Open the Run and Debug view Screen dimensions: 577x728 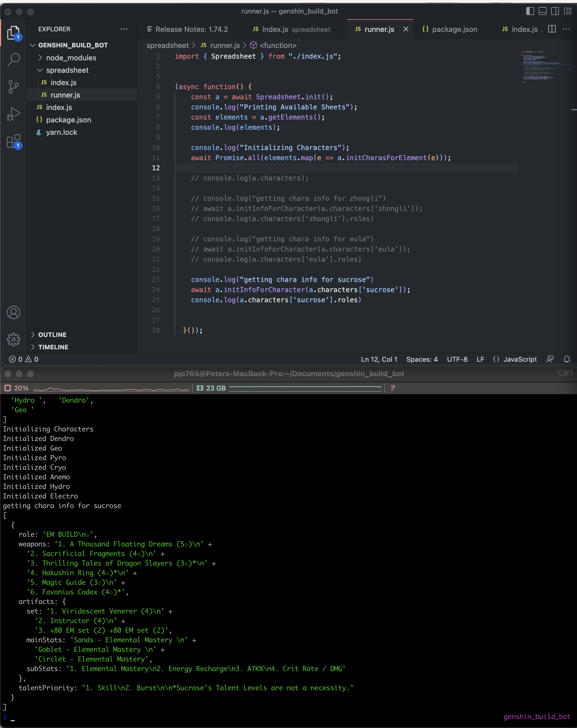pyautogui.click(x=14, y=114)
